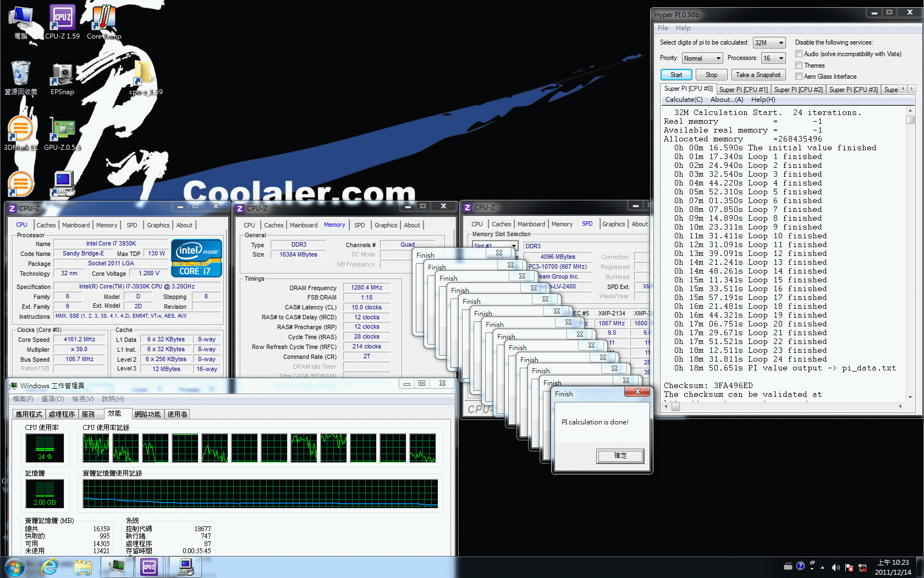This screenshot has height=578, width=924.
Task: Open the Slot #1 dropdown in CPU-Z SPD
Action: coord(495,246)
